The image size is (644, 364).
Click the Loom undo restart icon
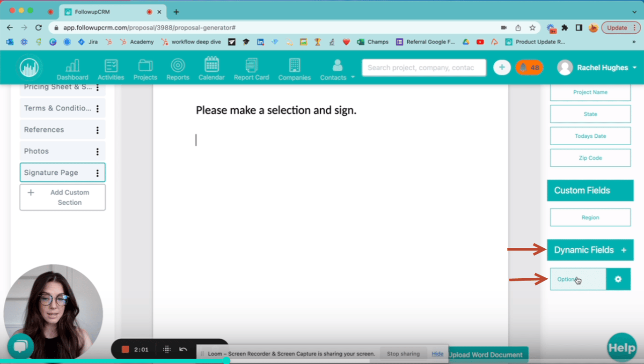(183, 349)
